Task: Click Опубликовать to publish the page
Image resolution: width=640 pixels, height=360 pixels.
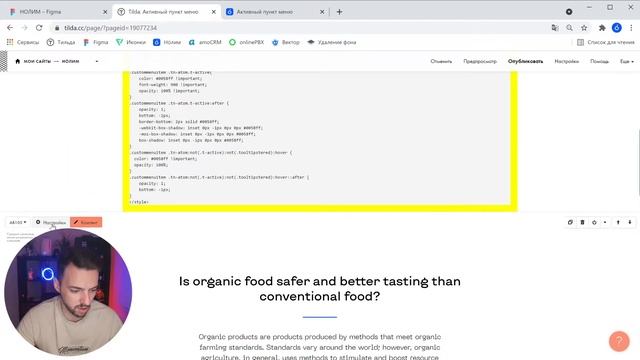Action: click(525, 61)
